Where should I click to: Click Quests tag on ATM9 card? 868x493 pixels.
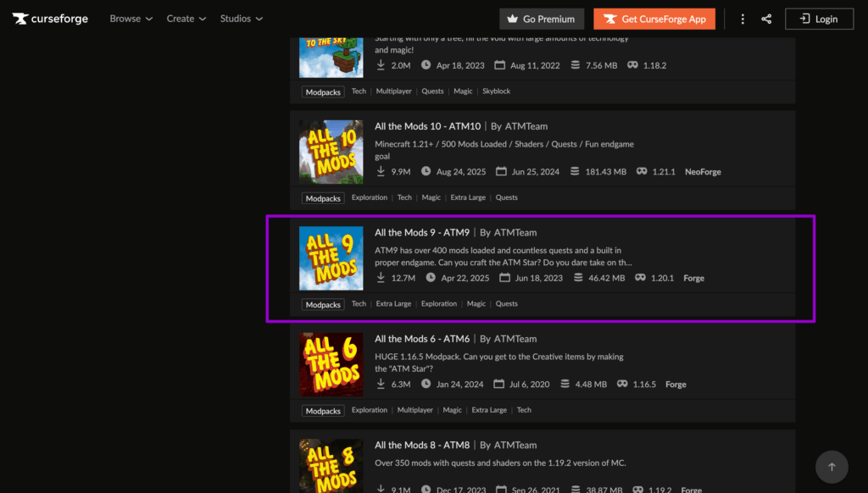[x=507, y=304]
